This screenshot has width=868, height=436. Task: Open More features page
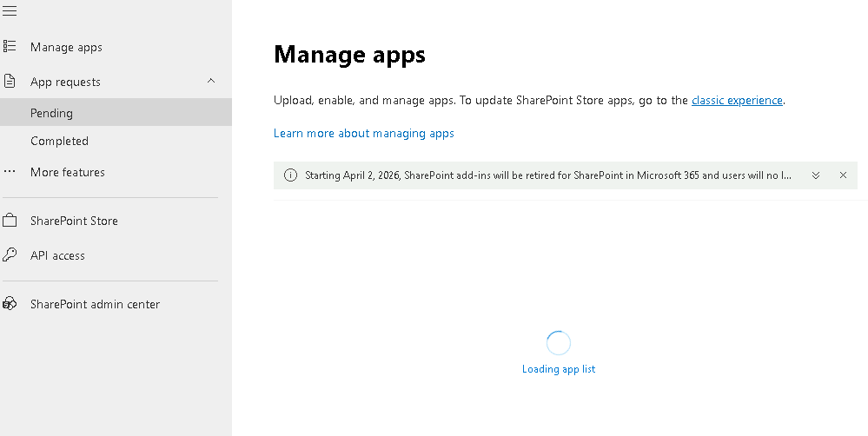coord(68,172)
